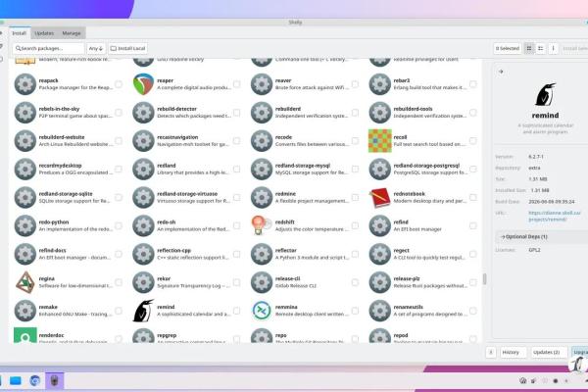Select the redmine gear icon
Image resolution: width=588 pixels, height=392 pixels.
(x=262, y=197)
